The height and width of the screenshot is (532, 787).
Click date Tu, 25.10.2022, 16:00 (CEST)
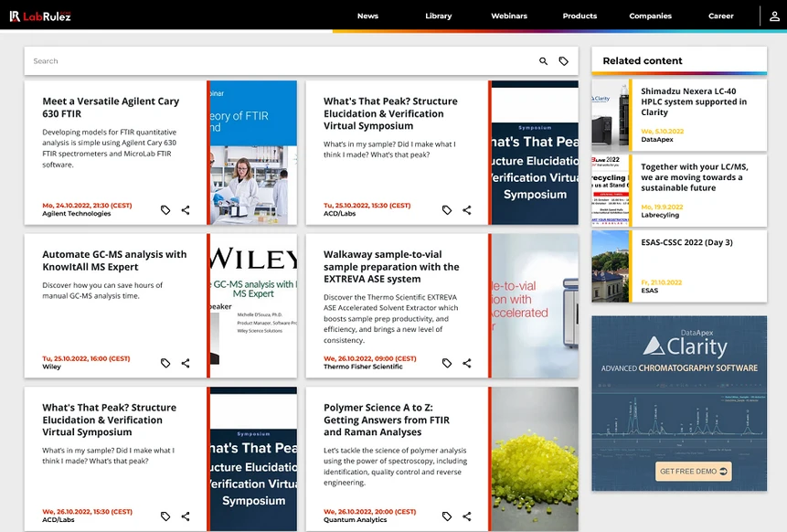(x=86, y=358)
